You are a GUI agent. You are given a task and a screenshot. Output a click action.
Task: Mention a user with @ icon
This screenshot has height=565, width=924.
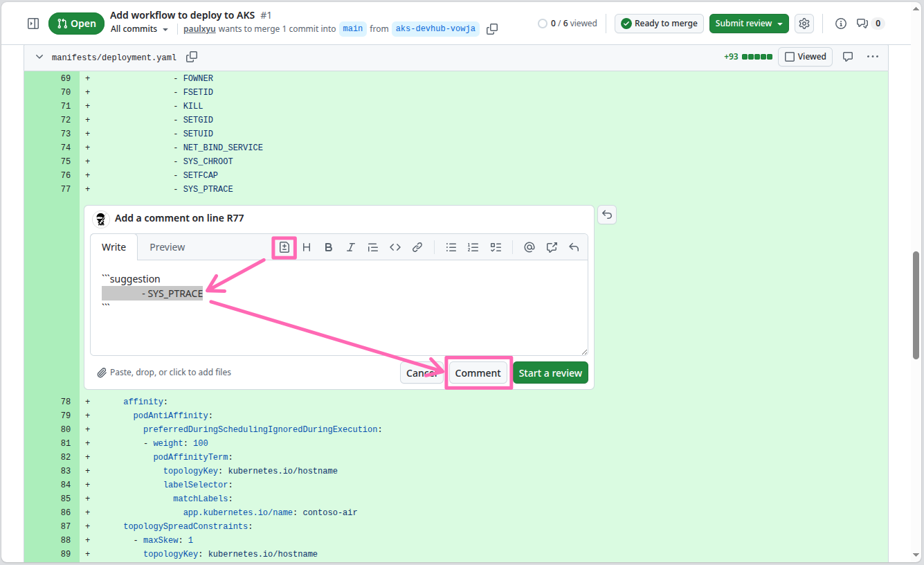tap(529, 247)
